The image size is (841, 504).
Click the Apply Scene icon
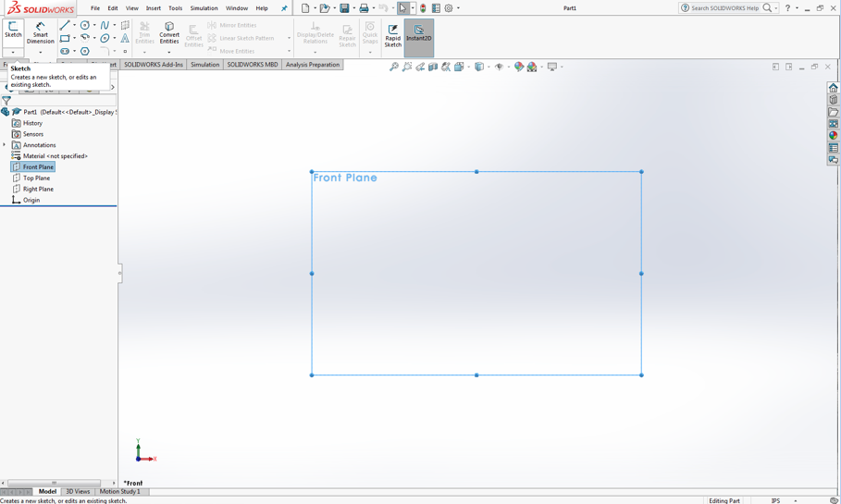point(532,67)
